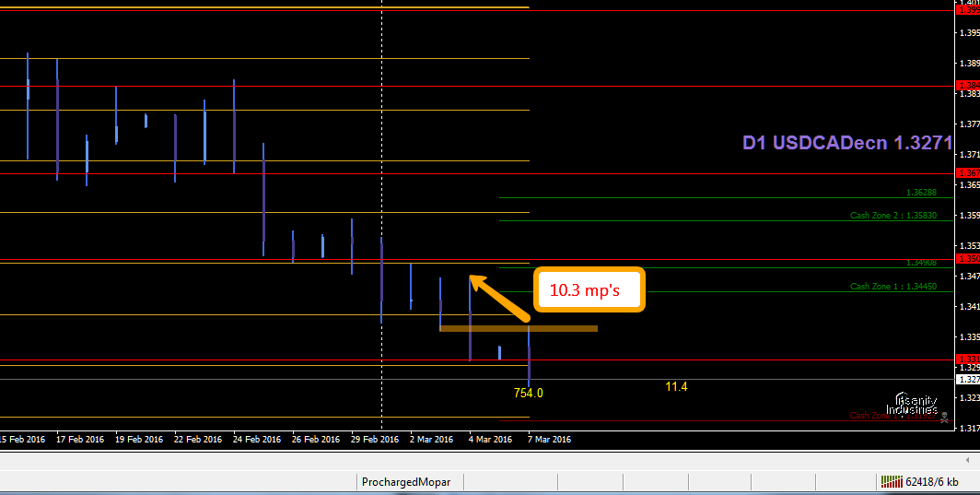Click the "19 Feb 2016" date label

pos(139,440)
